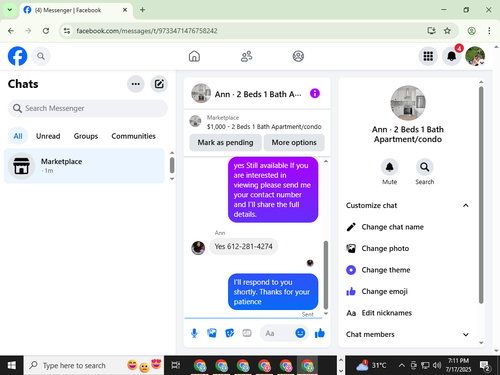This screenshot has height=375, width=500.
Task: Click the install app icon in address bar
Action: [431, 31]
